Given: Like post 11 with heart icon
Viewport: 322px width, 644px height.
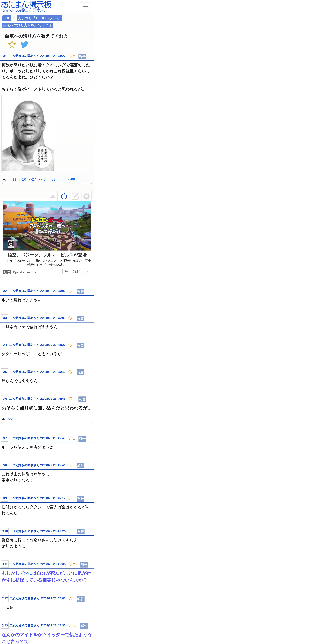Looking at the screenshot, I should [x=70, y=564].
